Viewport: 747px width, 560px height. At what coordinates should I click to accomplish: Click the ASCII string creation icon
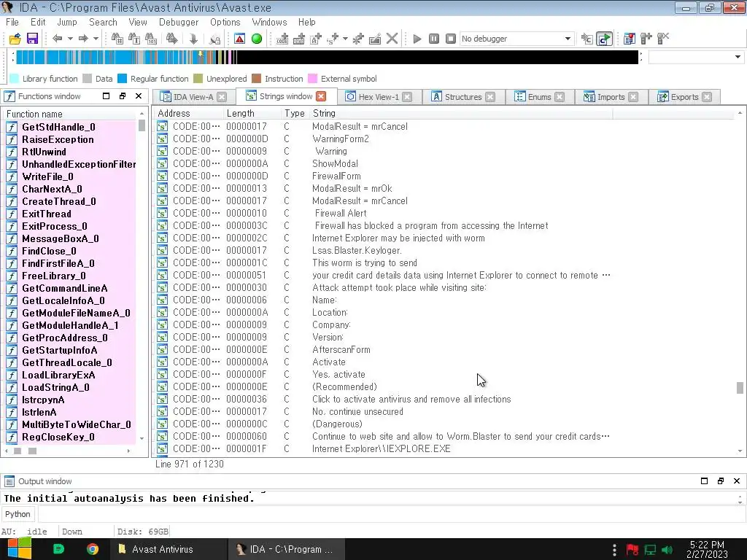pyautogui.click(x=317, y=39)
